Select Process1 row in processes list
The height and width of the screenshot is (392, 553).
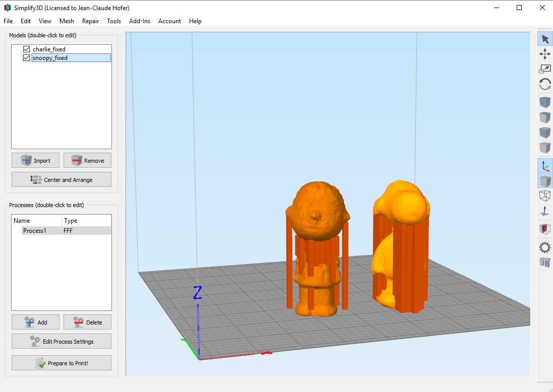pyautogui.click(x=62, y=231)
